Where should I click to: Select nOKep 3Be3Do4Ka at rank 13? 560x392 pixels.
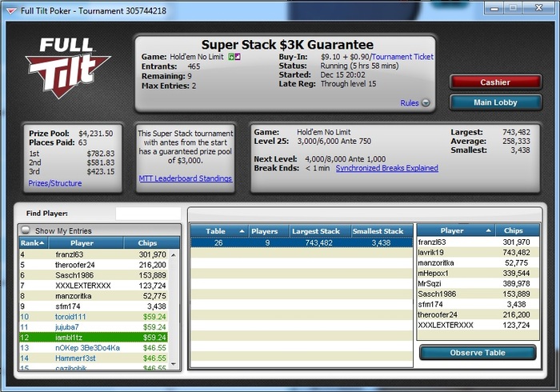point(94,348)
